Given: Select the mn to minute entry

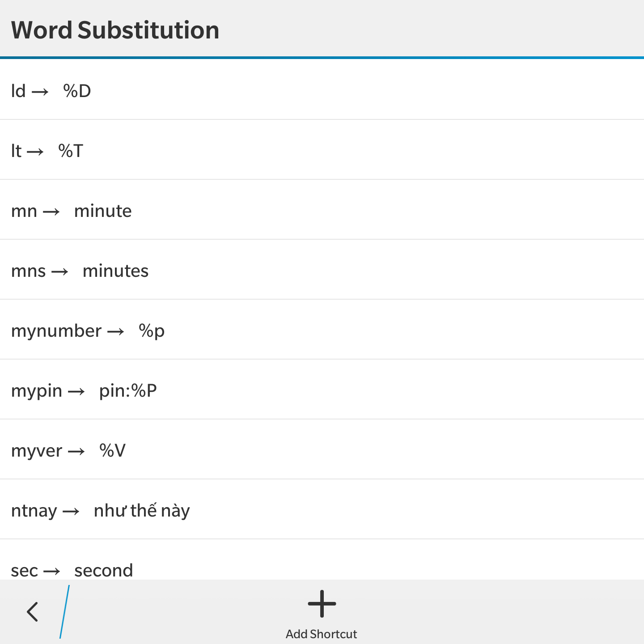Looking at the screenshot, I should click(322, 210).
